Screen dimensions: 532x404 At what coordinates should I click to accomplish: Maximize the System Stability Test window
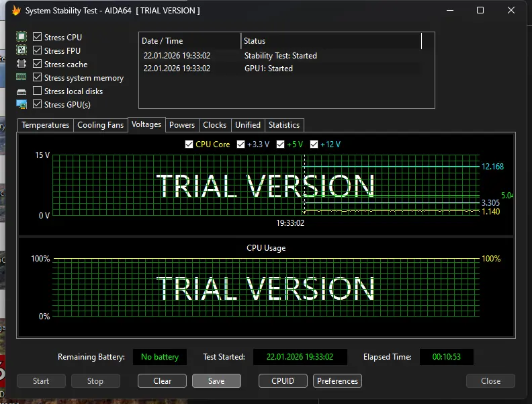coord(480,11)
